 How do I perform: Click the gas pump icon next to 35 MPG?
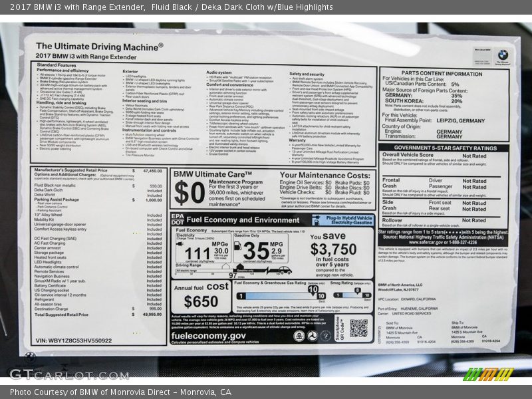click(x=238, y=245)
